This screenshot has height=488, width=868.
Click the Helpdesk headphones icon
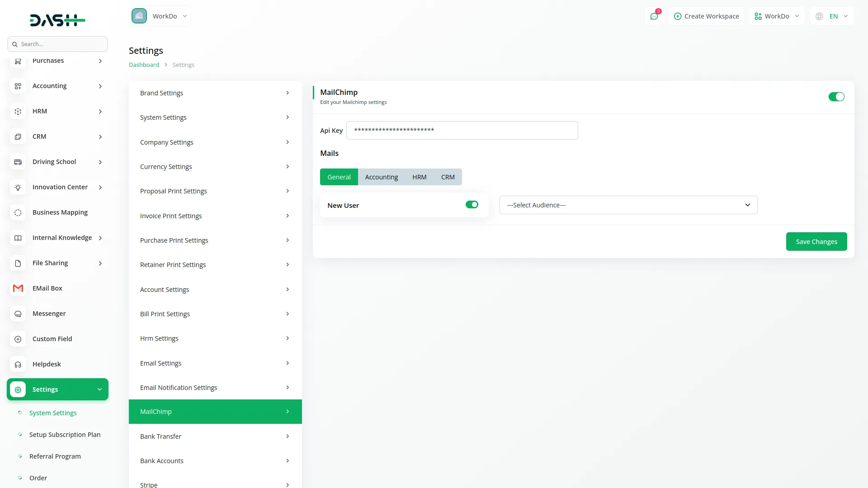18,364
